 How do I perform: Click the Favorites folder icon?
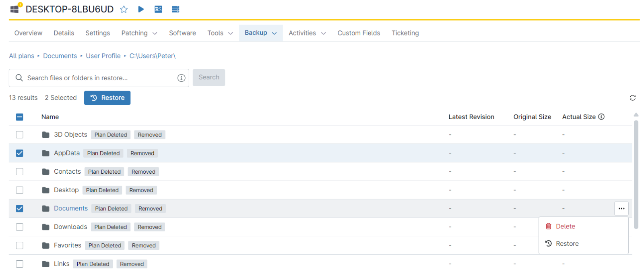pyautogui.click(x=46, y=245)
